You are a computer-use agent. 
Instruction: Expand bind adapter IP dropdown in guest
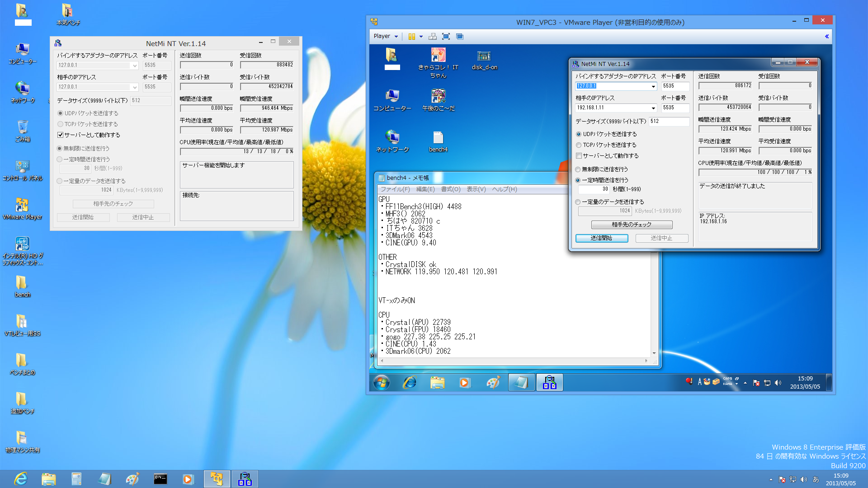pos(653,86)
